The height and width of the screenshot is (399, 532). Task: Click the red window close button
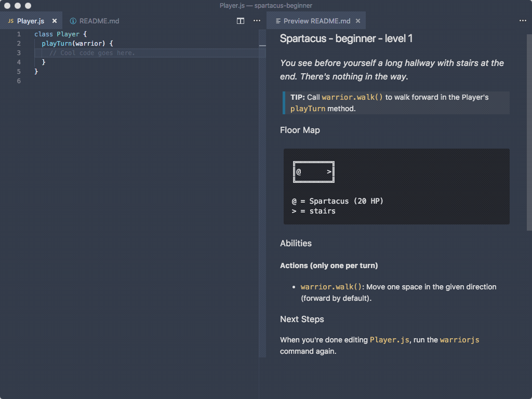7,6
